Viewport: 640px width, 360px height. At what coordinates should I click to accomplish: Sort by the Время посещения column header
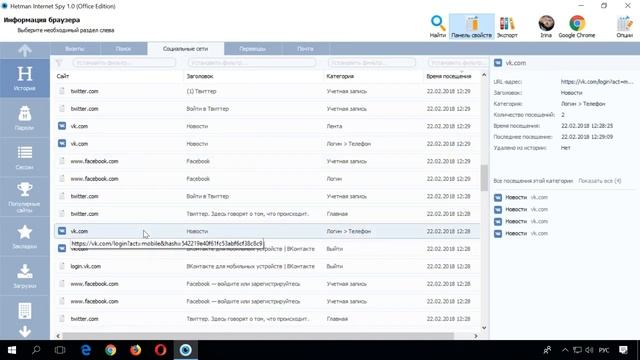[x=449, y=76]
